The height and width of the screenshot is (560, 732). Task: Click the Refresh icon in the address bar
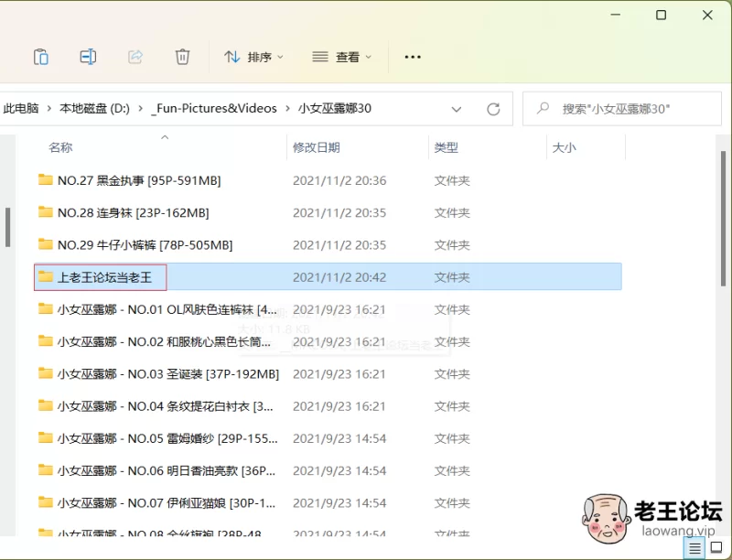(x=493, y=108)
